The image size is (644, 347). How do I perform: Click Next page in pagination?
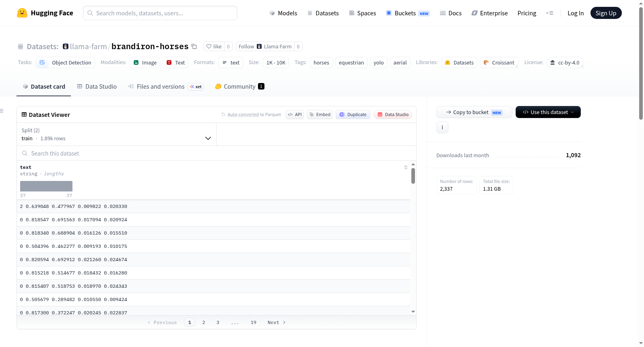[277, 322]
